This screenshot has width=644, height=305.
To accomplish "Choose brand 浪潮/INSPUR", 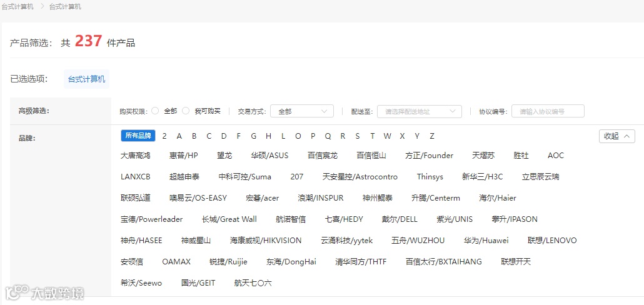I will click(321, 198).
